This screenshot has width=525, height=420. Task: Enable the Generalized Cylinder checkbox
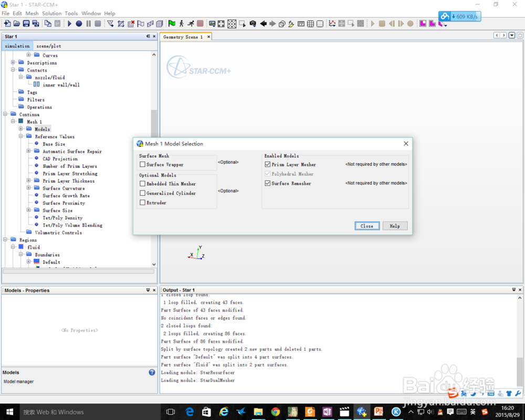point(143,193)
